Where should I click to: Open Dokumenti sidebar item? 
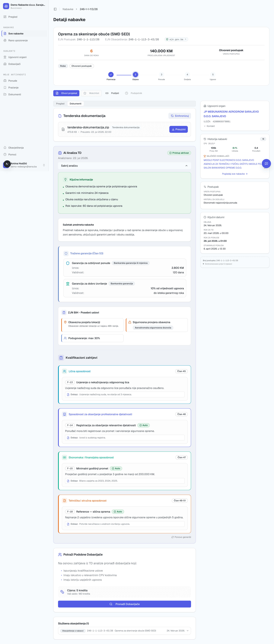pyautogui.click(x=24, y=95)
